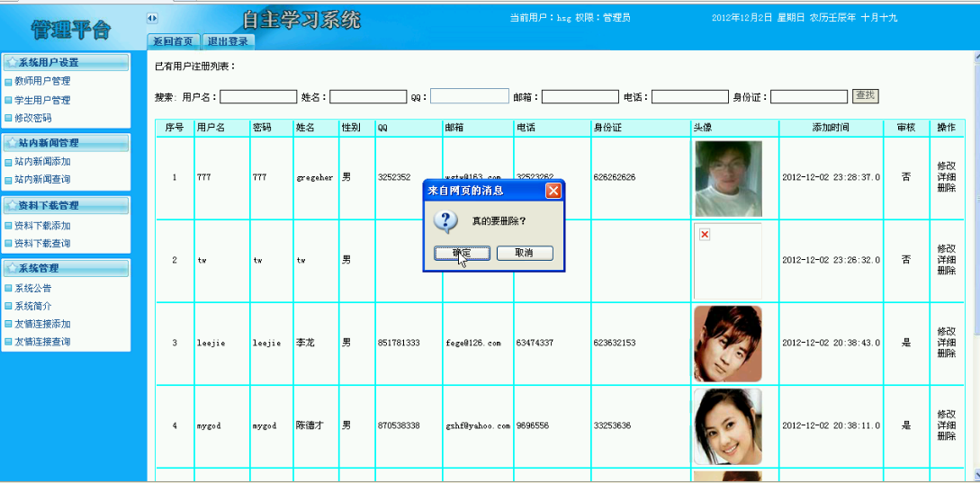Image resolution: width=980 pixels, height=483 pixels.
Task: Click the bullet icon next to 系统公告
Action: pos(8,289)
